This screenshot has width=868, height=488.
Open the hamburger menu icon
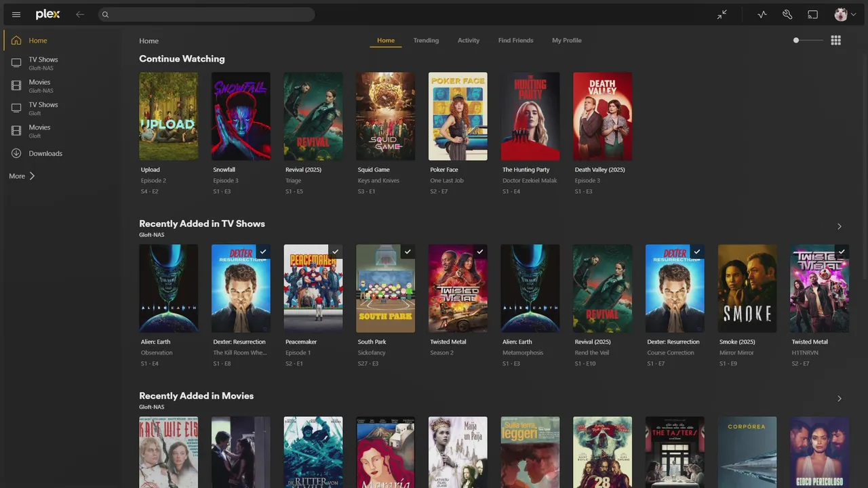(16, 14)
